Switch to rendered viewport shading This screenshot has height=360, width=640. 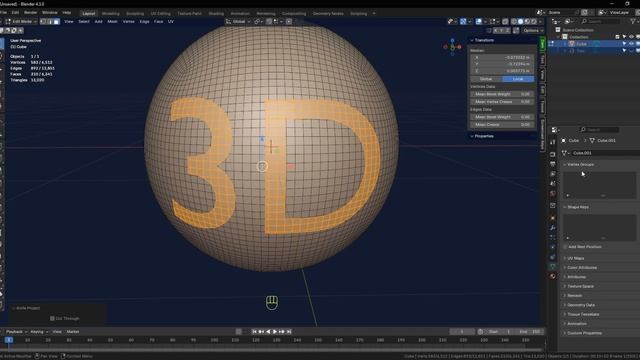pyautogui.click(x=533, y=21)
